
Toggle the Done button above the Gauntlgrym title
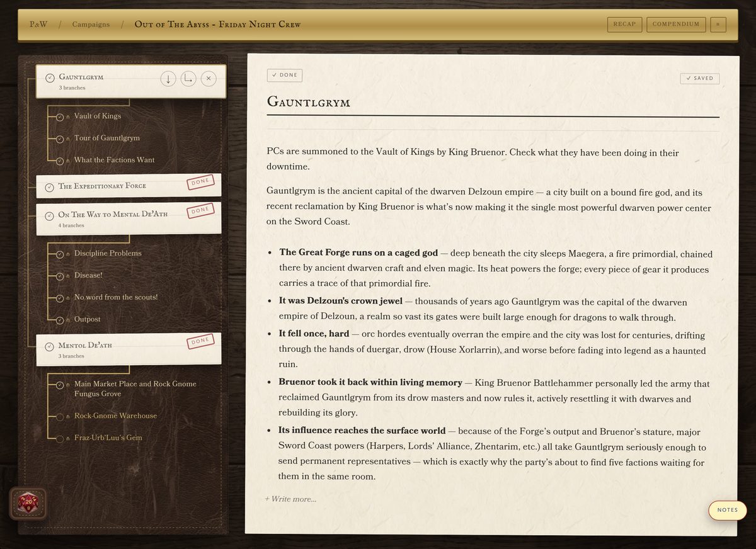coord(285,75)
